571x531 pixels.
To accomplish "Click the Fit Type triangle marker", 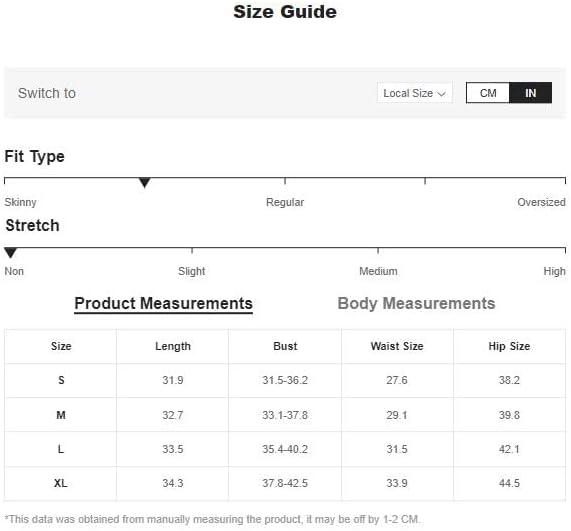I will tap(145, 182).
